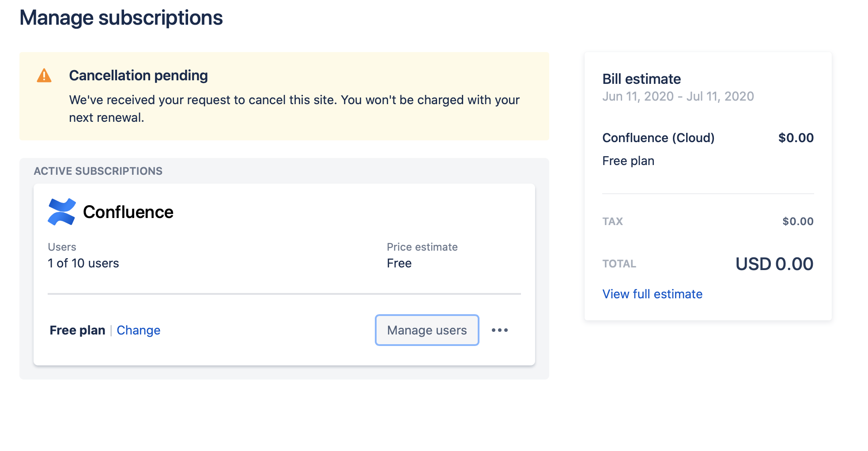Click the USD 0.00 total amount
This screenshot has height=451, width=868.
774,263
